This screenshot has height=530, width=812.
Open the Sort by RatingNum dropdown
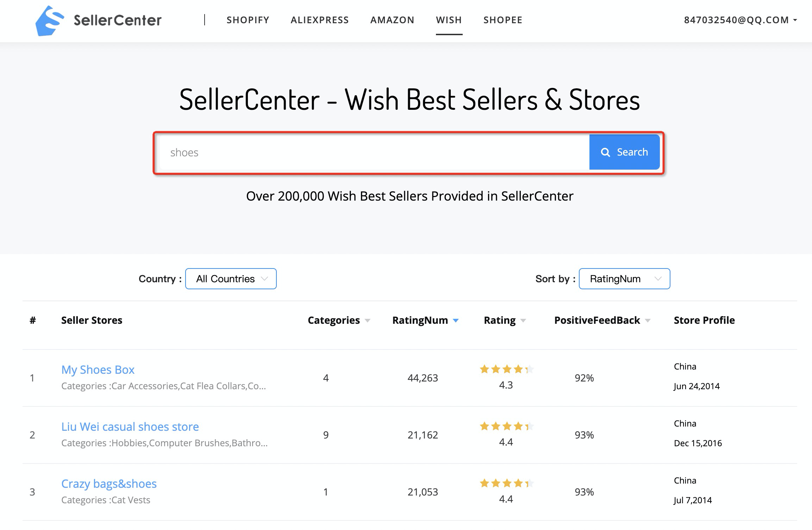click(624, 279)
